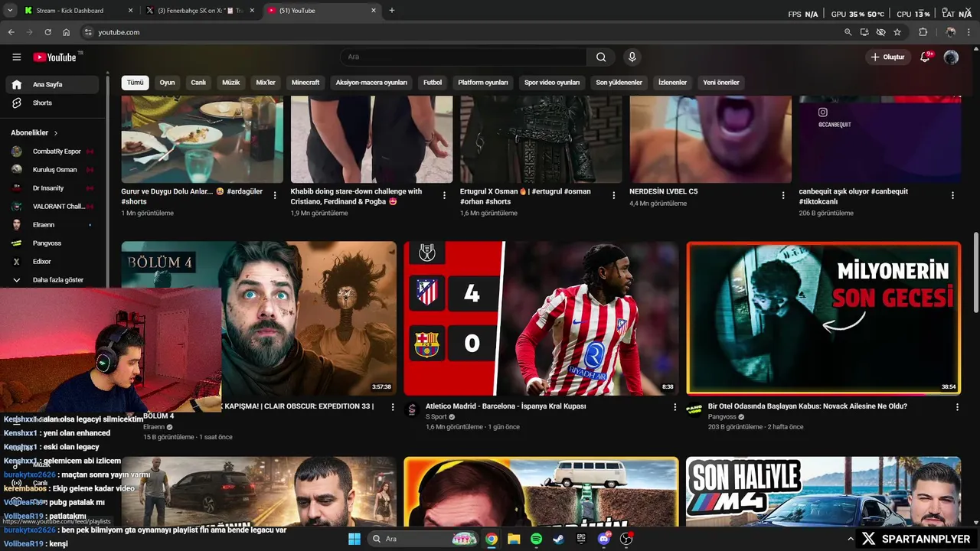
Task: Open more options for Atletico Madrid - Barcelona video
Action: [675, 407]
